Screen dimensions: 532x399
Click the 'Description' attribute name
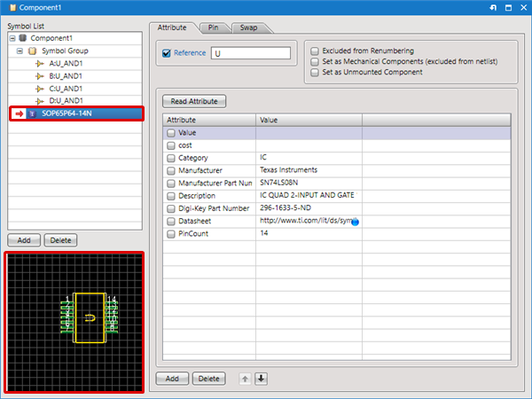click(197, 196)
